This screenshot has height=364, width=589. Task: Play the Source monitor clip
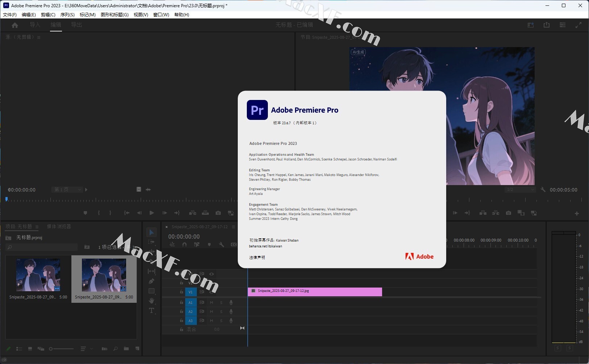(x=152, y=213)
